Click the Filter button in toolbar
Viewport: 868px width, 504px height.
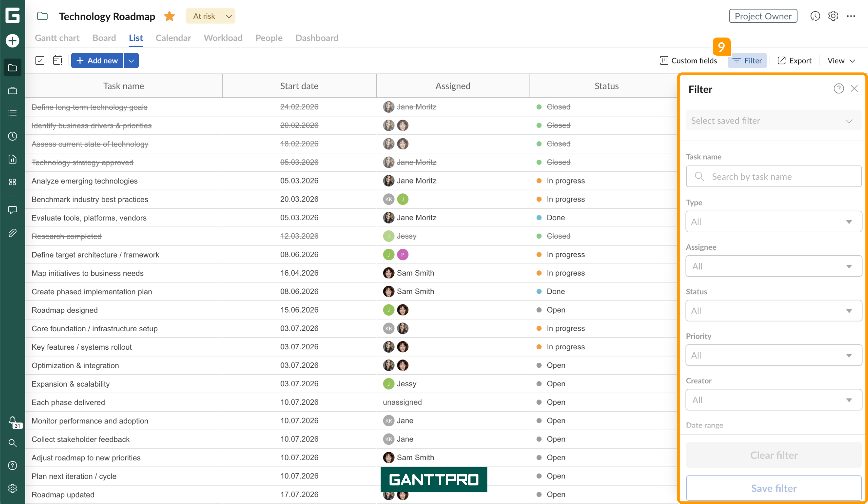pos(747,60)
